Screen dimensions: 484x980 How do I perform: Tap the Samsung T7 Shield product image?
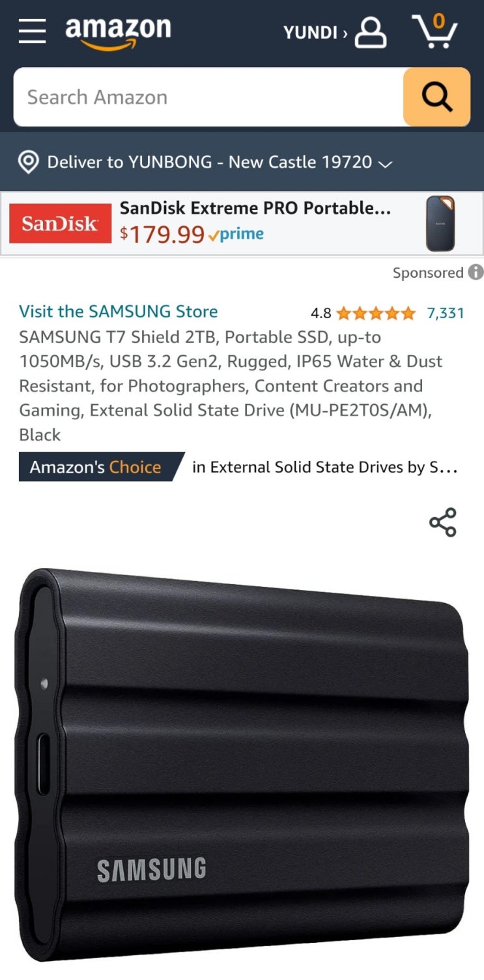tap(242, 767)
